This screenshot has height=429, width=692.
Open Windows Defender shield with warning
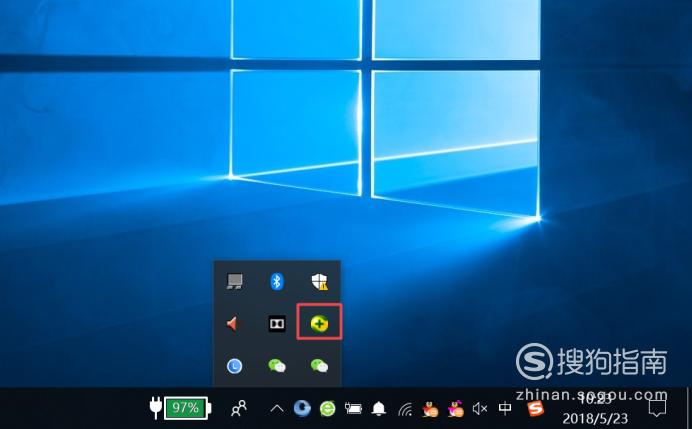(x=320, y=282)
